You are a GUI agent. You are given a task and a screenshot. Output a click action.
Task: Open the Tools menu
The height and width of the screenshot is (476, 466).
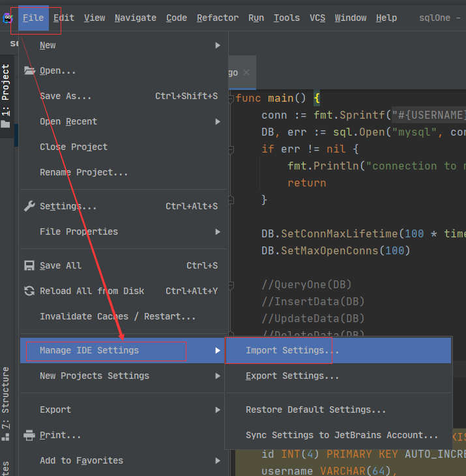tap(287, 18)
